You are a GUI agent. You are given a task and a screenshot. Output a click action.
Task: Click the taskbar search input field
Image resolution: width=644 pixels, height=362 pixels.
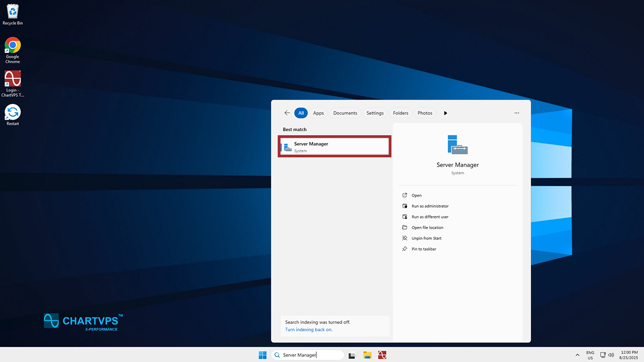[308, 355]
